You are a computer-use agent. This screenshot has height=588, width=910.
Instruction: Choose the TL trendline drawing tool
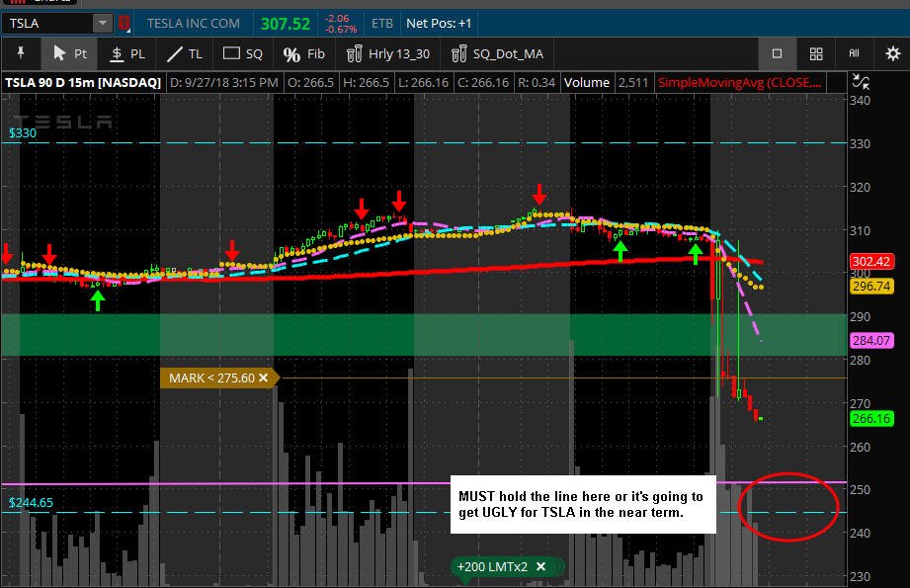185,54
